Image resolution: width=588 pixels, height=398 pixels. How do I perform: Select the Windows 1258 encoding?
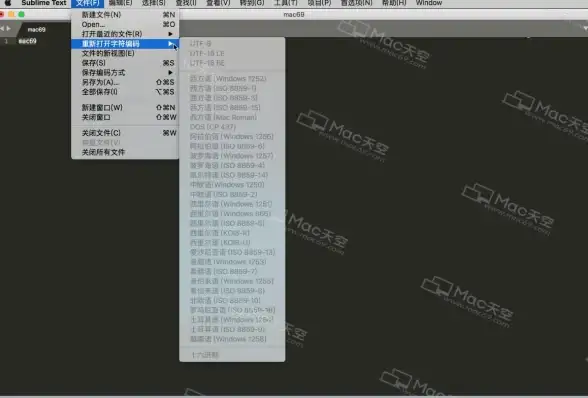[x=232, y=339]
